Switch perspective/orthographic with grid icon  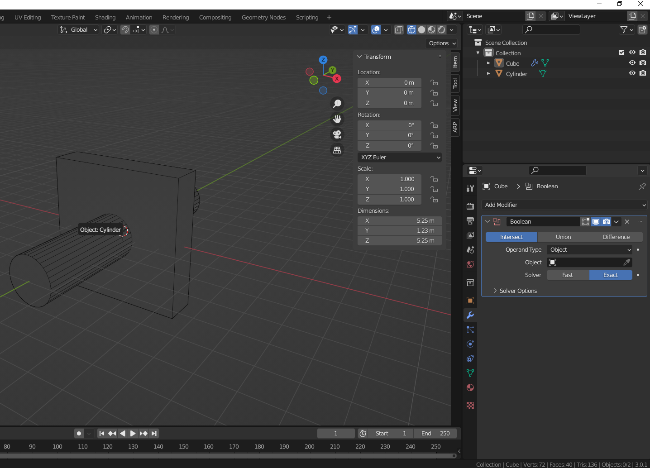tap(337, 150)
